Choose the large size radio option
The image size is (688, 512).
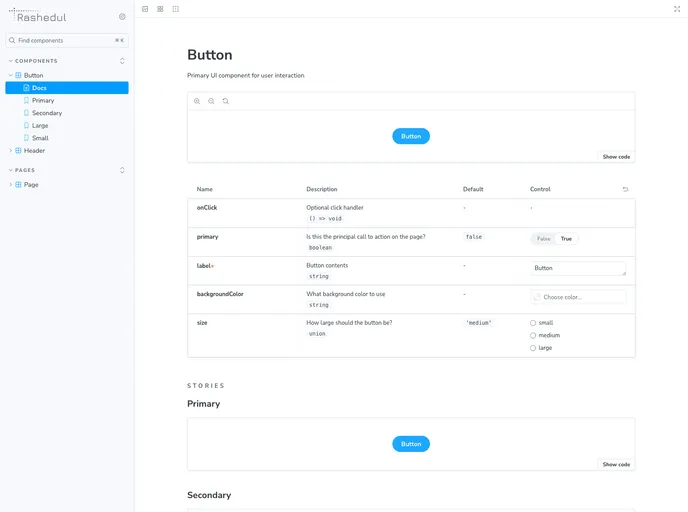pos(533,348)
